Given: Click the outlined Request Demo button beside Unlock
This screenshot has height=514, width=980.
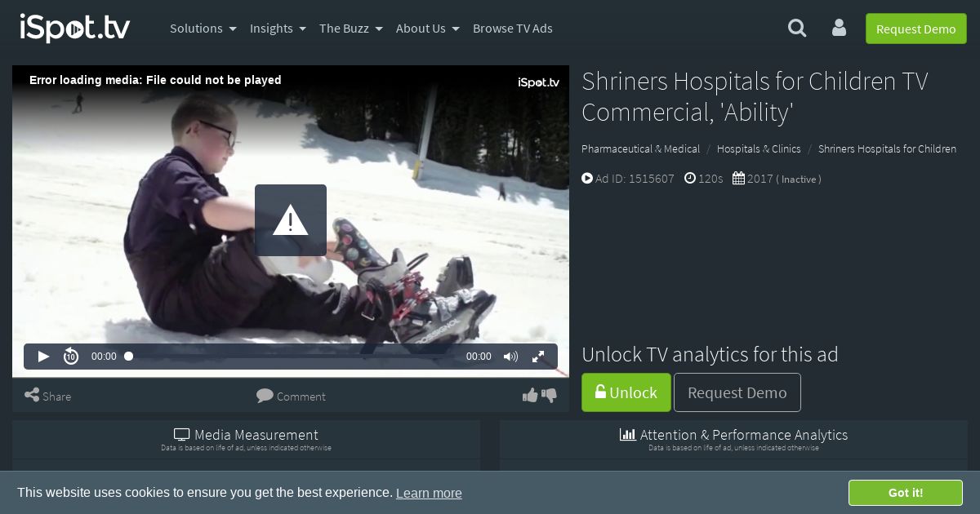Looking at the screenshot, I should pyautogui.click(x=737, y=392).
